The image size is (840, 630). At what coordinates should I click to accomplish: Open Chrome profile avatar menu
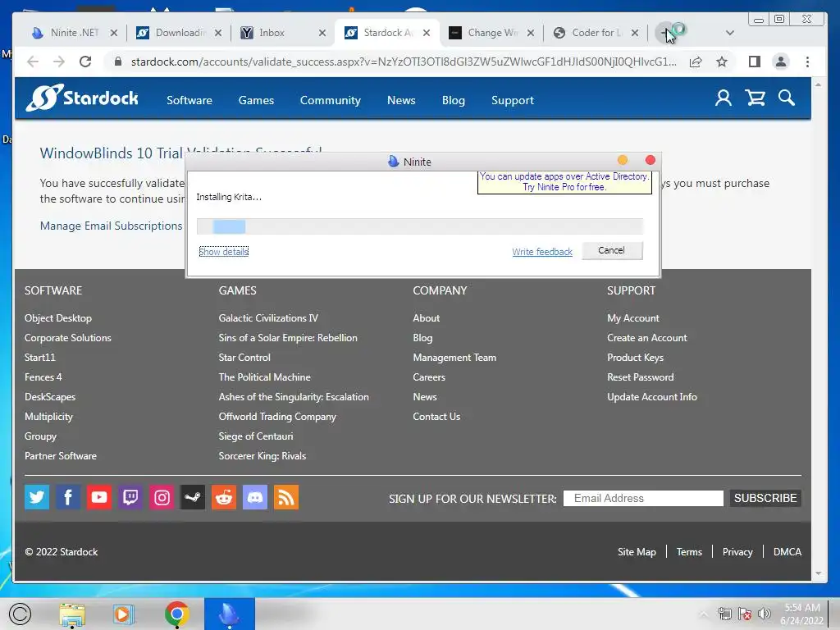(781, 62)
